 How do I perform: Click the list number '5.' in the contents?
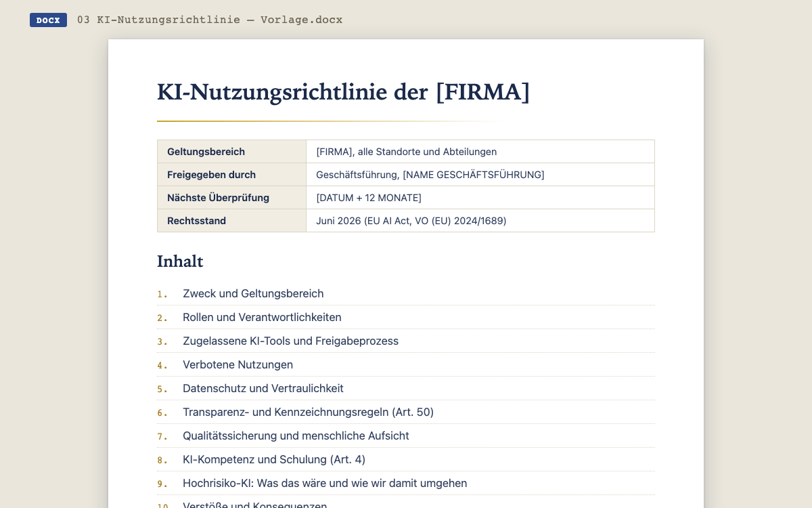pyautogui.click(x=162, y=389)
